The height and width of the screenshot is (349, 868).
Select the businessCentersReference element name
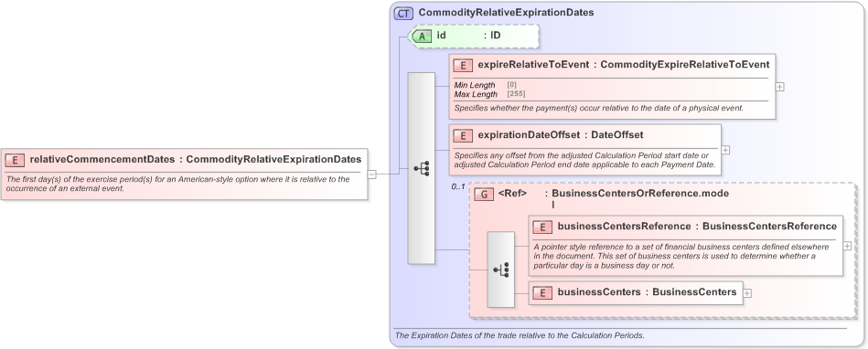[624, 227]
